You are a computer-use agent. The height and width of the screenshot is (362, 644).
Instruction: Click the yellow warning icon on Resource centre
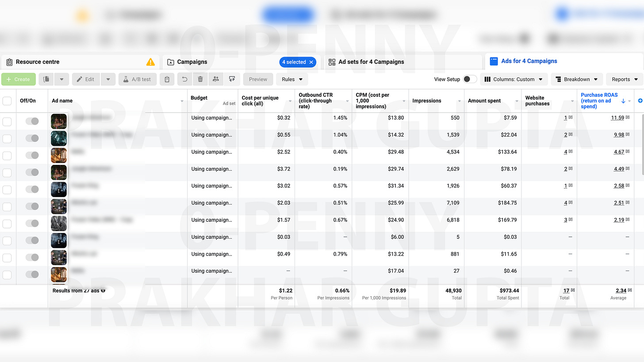pyautogui.click(x=150, y=62)
